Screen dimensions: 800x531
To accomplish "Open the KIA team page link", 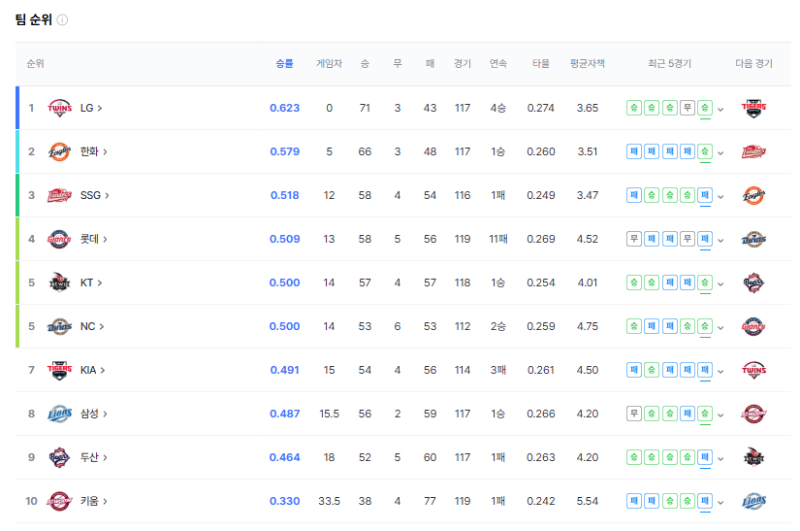I will coord(92,370).
